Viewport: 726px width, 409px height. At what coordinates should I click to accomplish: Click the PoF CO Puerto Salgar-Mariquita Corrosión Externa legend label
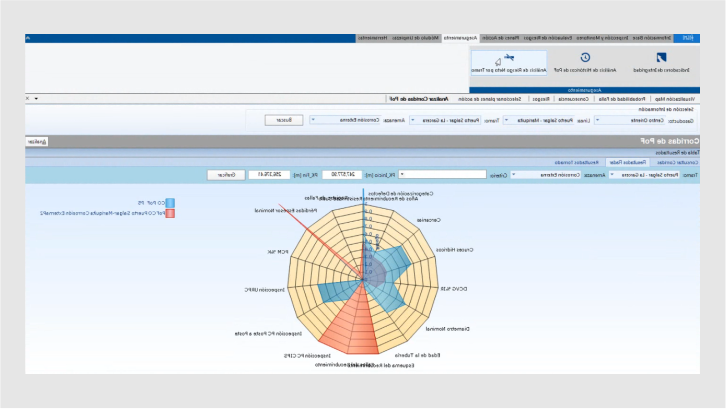(x=102, y=214)
